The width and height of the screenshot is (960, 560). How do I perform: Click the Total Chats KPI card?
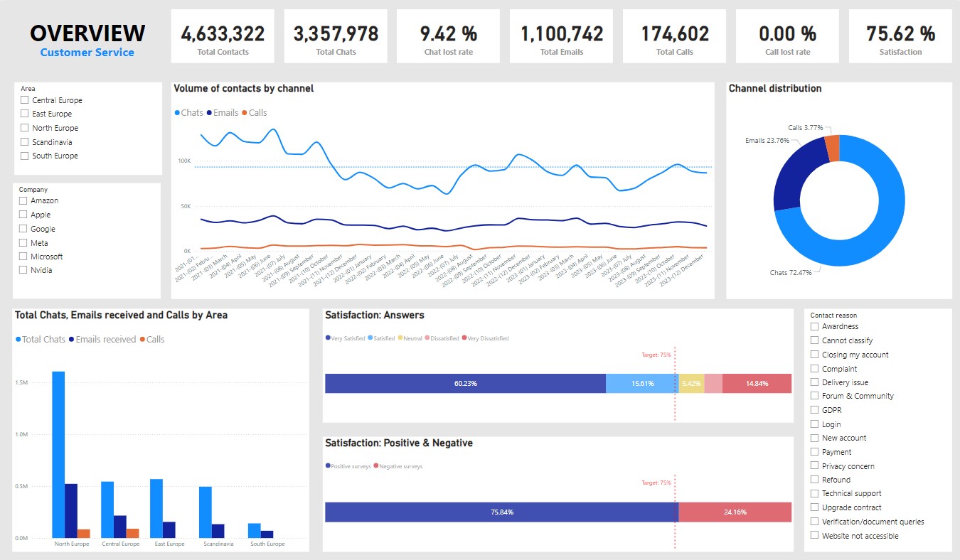point(336,36)
